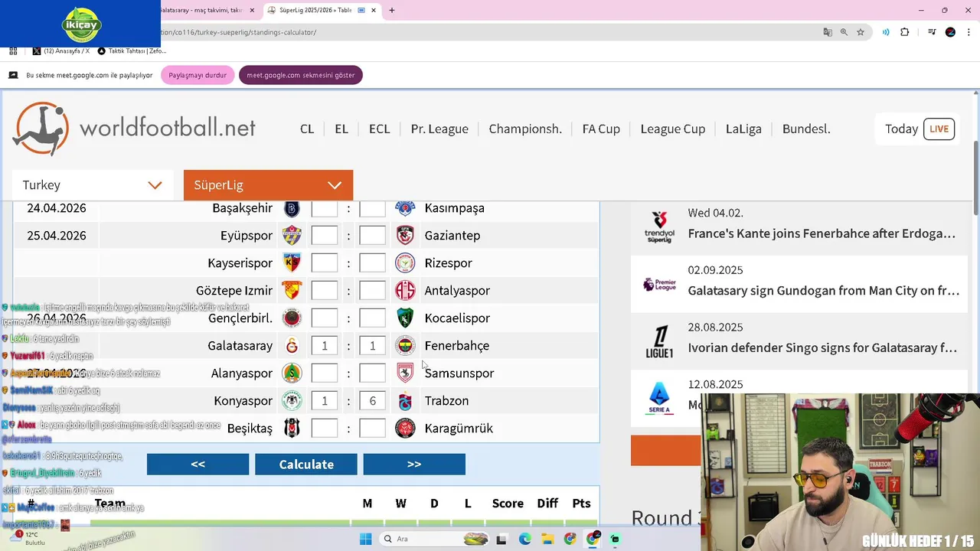This screenshot has height=551, width=980.
Task: Click the Trendyol Süper Lig news logo
Action: point(659,227)
